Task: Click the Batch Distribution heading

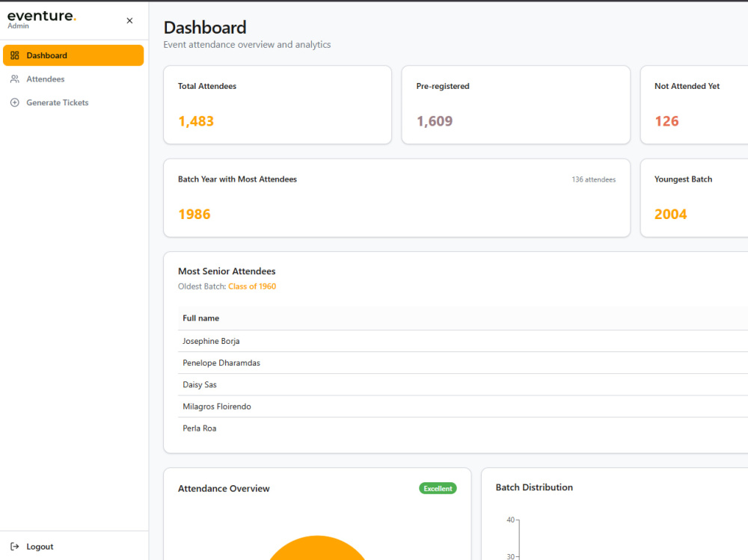Action: [534, 487]
